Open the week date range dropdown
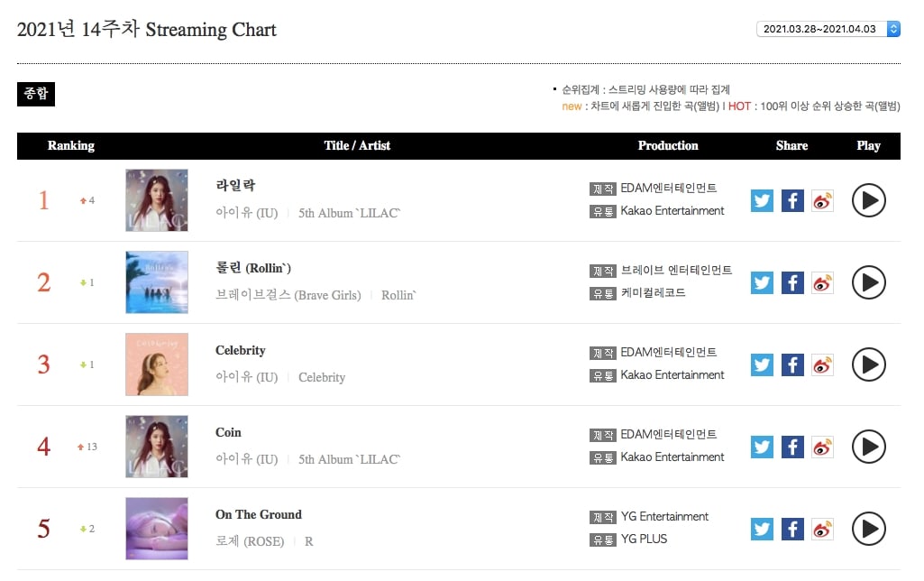Screen dimensions: 924x581 828,29
